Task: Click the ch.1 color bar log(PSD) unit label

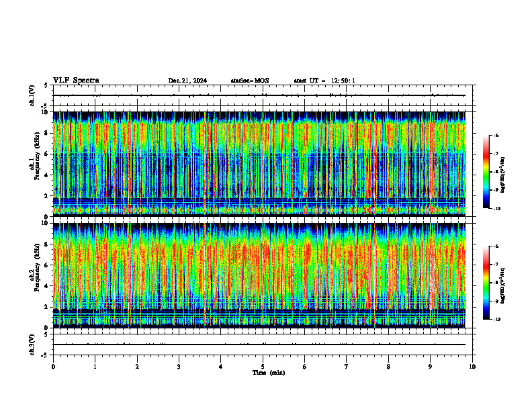Action: (x=504, y=175)
